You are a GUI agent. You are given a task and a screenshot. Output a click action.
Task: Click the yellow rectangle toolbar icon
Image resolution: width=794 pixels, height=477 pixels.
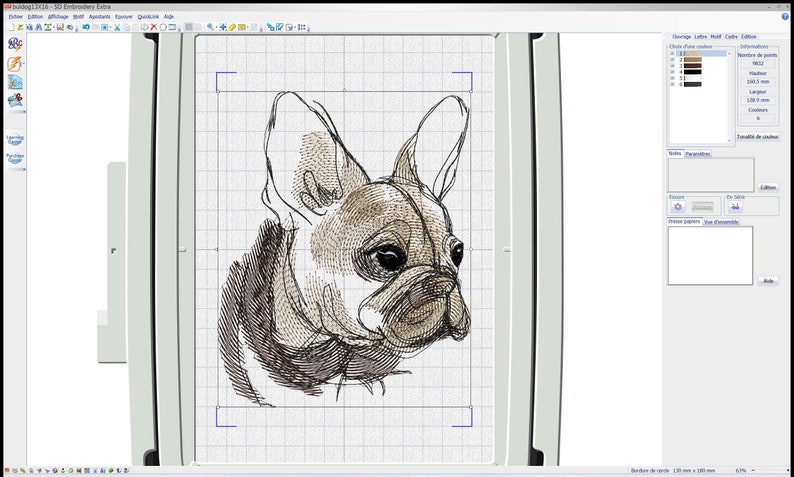242,27
